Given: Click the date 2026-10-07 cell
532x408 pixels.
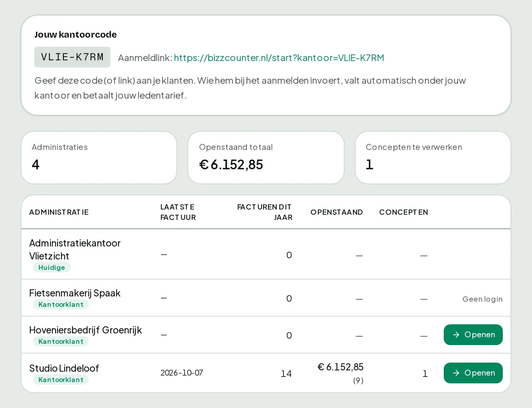Looking at the screenshot, I should (x=182, y=373).
